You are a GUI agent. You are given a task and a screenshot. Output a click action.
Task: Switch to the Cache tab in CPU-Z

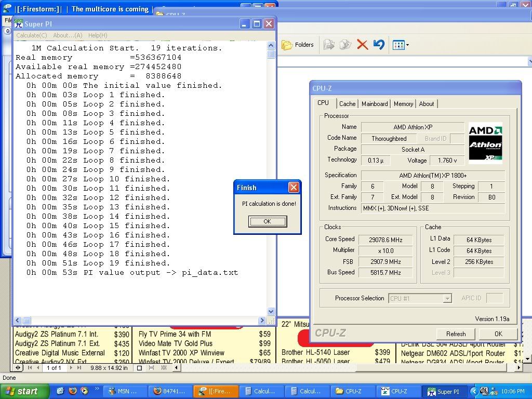[347, 104]
